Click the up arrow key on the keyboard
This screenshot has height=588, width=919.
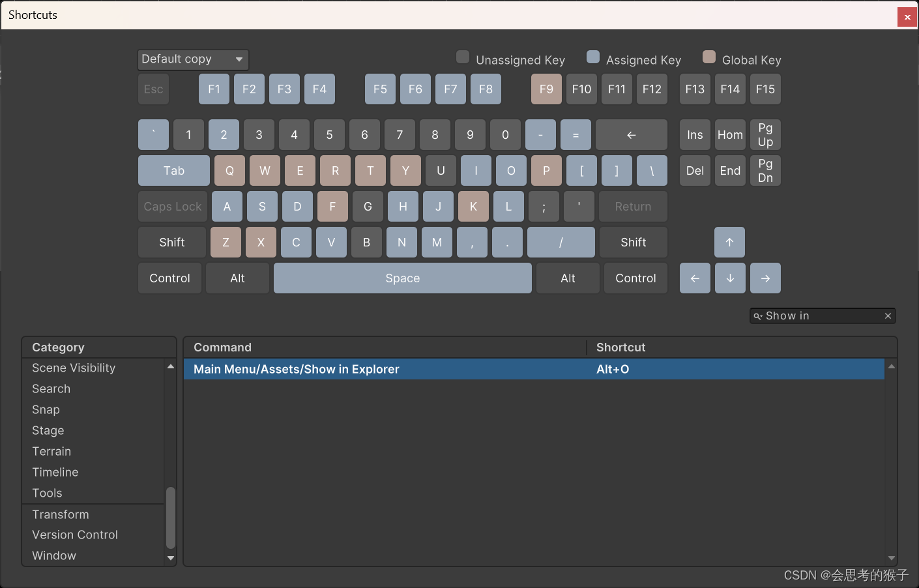pos(729,242)
